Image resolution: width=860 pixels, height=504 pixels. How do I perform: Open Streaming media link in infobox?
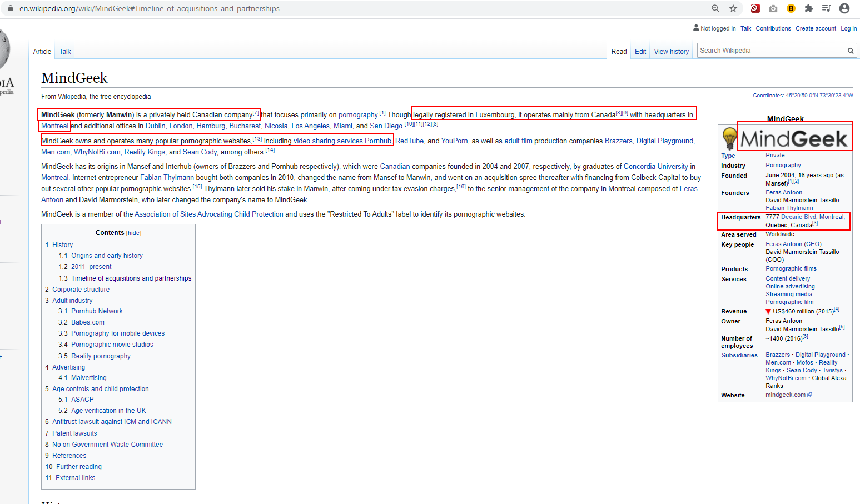pyautogui.click(x=789, y=295)
